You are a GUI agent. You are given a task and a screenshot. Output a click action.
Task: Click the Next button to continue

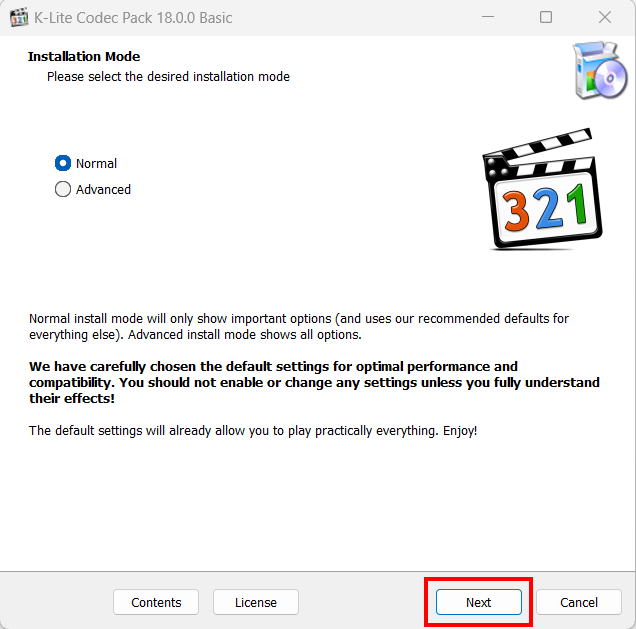click(479, 602)
